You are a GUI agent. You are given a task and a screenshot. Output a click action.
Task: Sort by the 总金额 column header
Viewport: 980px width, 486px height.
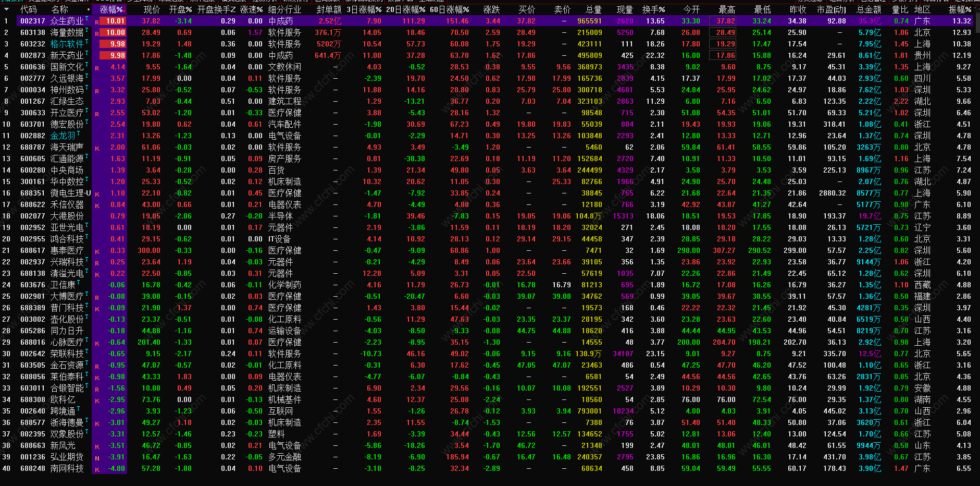(869, 9)
